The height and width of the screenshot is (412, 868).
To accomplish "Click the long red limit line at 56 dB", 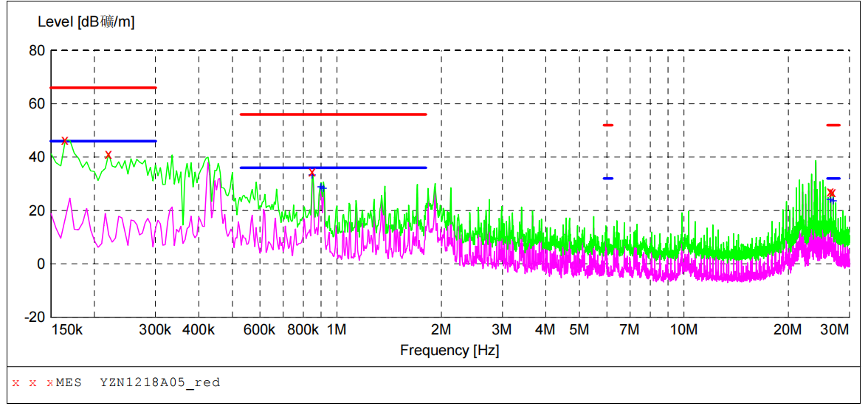I will (x=333, y=114).
